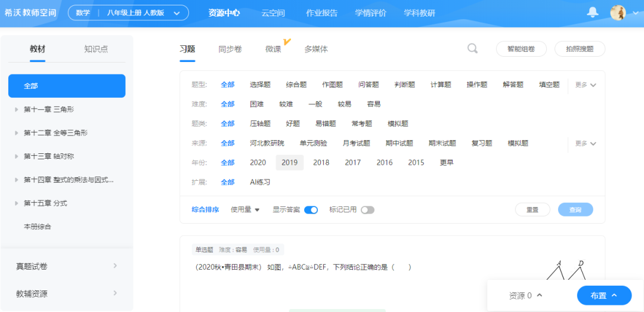The width and height of the screenshot is (644, 312).
Task: Filter question type by 作图题
Action: click(x=332, y=85)
